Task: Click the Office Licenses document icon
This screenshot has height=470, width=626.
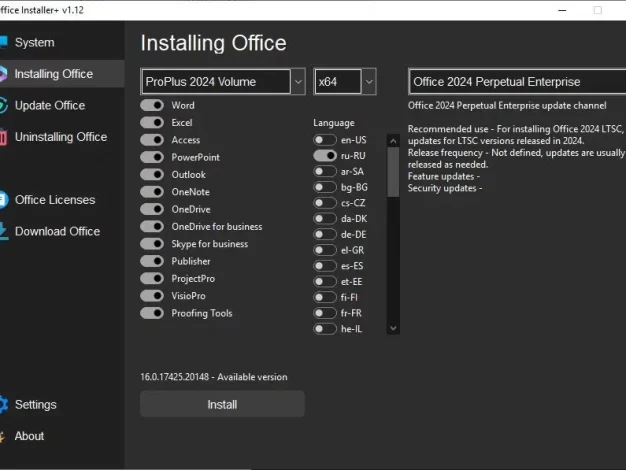Action: pyautogui.click(x=4, y=200)
